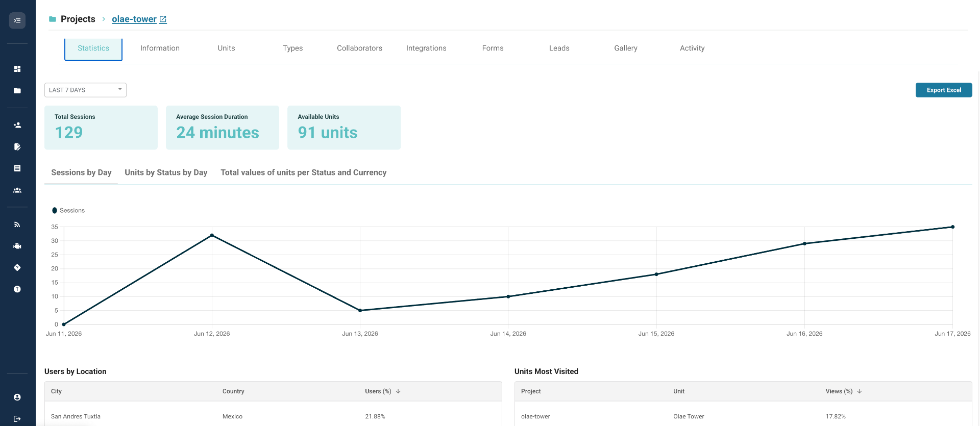The width and height of the screenshot is (980, 426).
Task: Open the olae-tower project link
Action: point(134,19)
